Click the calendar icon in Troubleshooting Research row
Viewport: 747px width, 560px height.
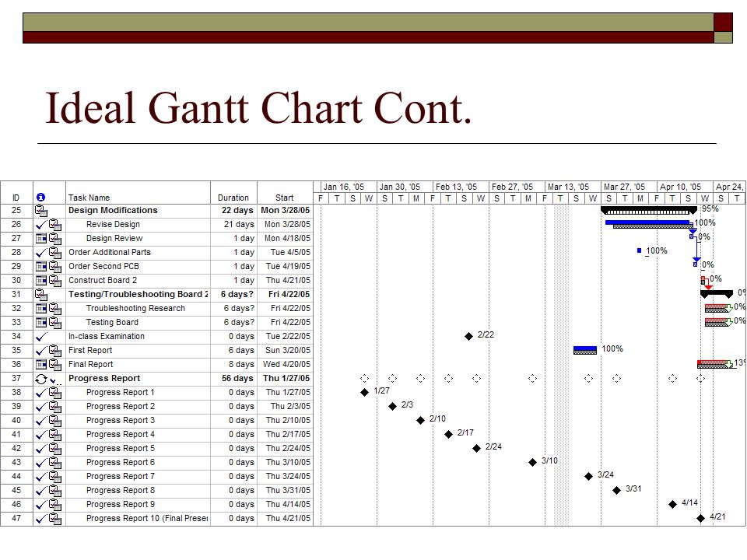(41, 309)
